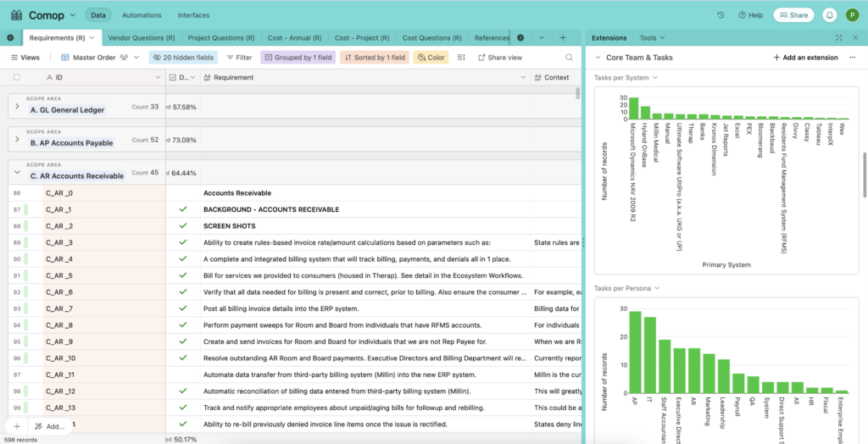
Task: Open the row height icon
Action: (461, 57)
